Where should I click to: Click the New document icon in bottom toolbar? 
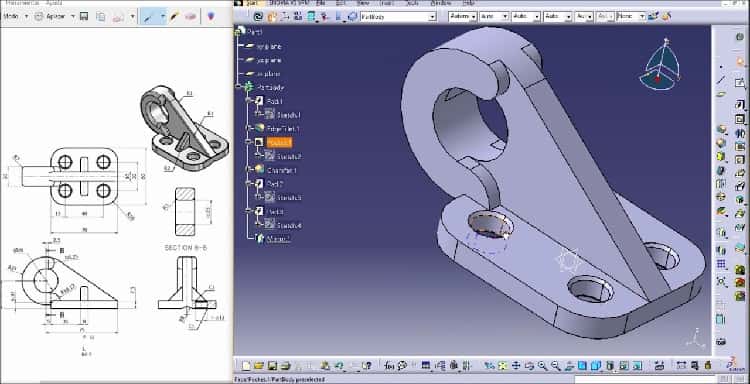click(246, 366)
